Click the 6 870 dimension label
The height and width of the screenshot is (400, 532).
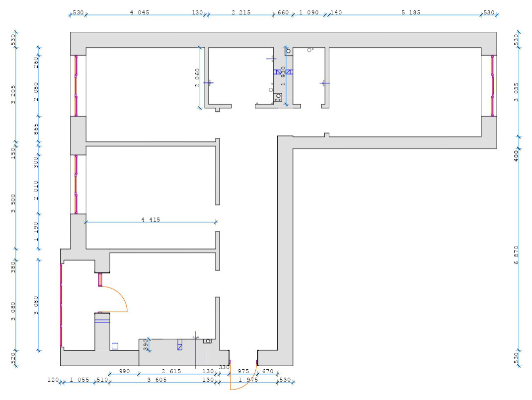tap(516, 255)
